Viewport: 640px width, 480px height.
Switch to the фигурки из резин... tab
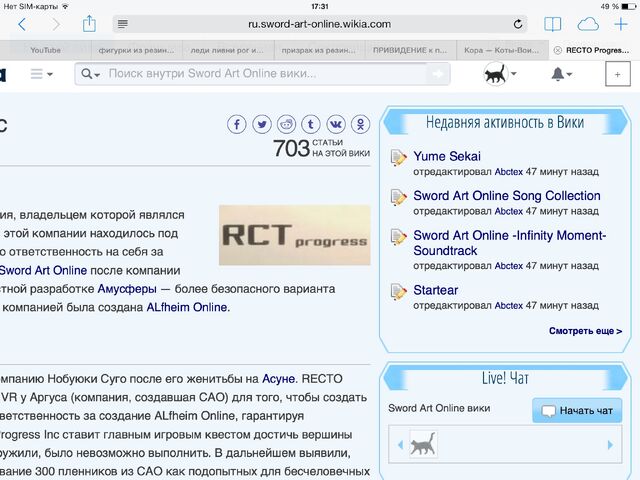pyautogui.click(x=136, y=50)
